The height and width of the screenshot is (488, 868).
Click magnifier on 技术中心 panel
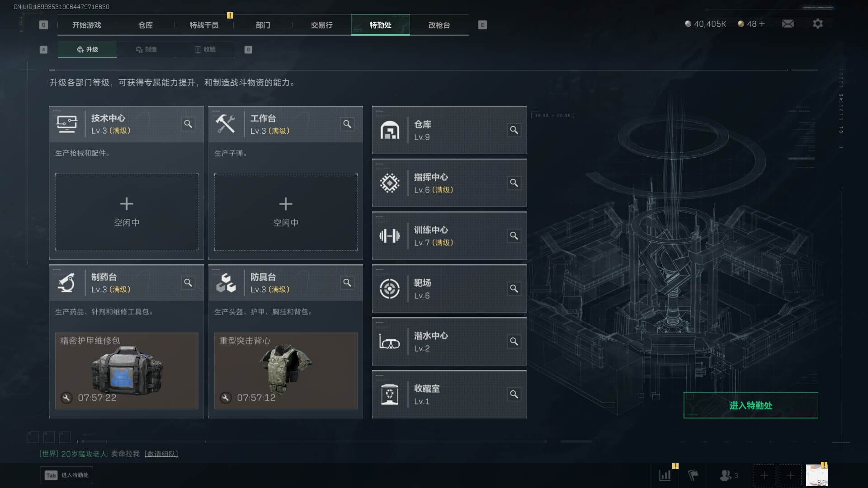pos(188,124)
